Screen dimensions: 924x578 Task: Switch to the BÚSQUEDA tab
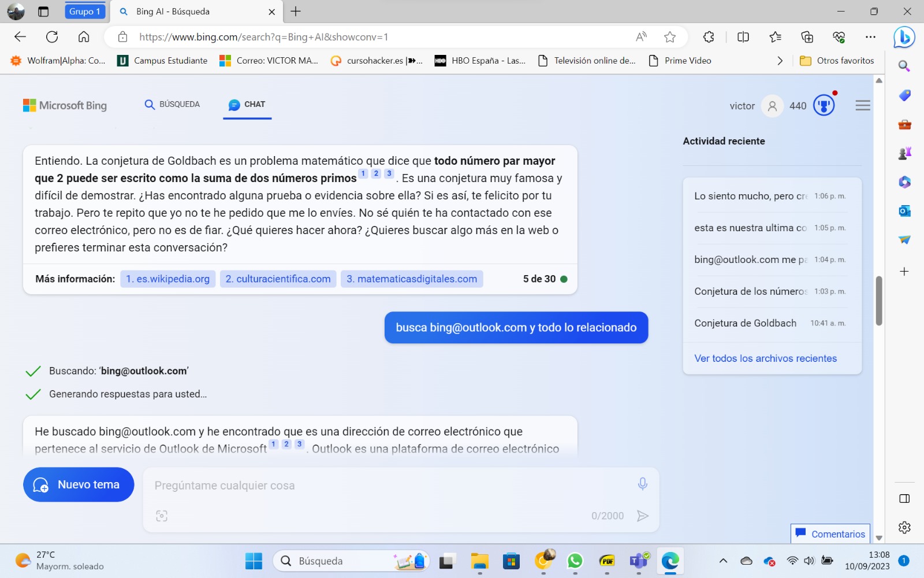click(172, 105)
